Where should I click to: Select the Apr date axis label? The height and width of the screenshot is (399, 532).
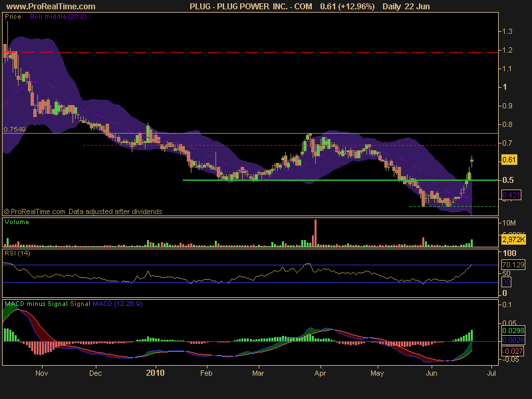tap(320, 373)
